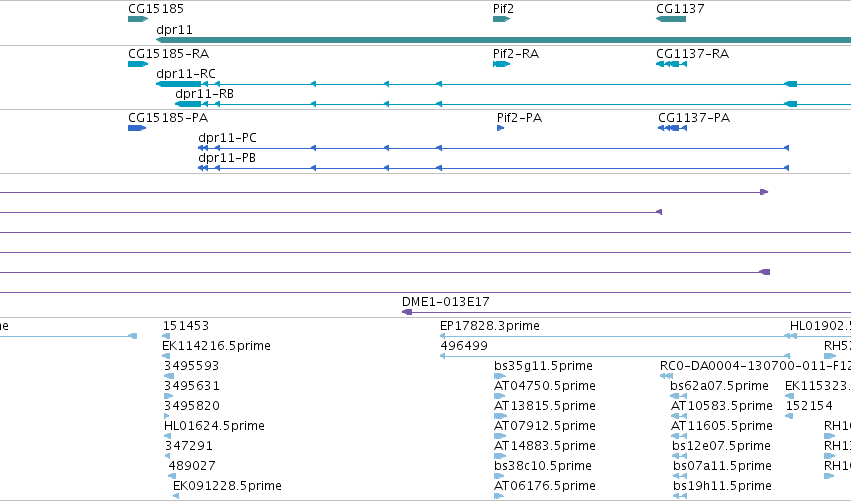Open the DME1-013E17 feature label

[x=446, y=302]
